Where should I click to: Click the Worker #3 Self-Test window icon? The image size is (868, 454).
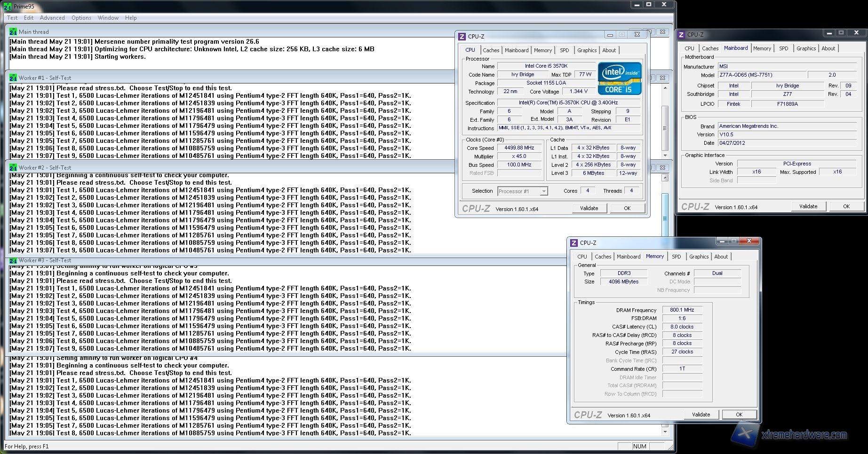point(13,260)
